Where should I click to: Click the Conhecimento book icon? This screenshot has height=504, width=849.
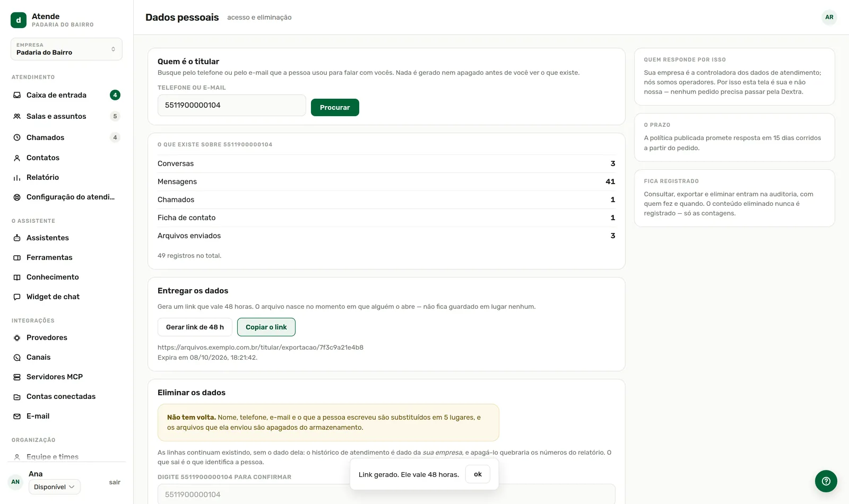pos(17,277)
